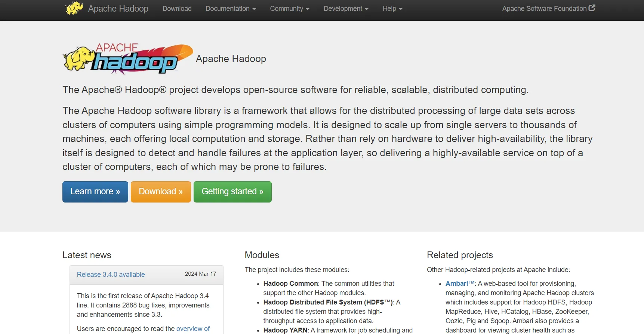The image size is (644, 334).
Task: Click the orange Download button
Action: [x=161, y=192]
